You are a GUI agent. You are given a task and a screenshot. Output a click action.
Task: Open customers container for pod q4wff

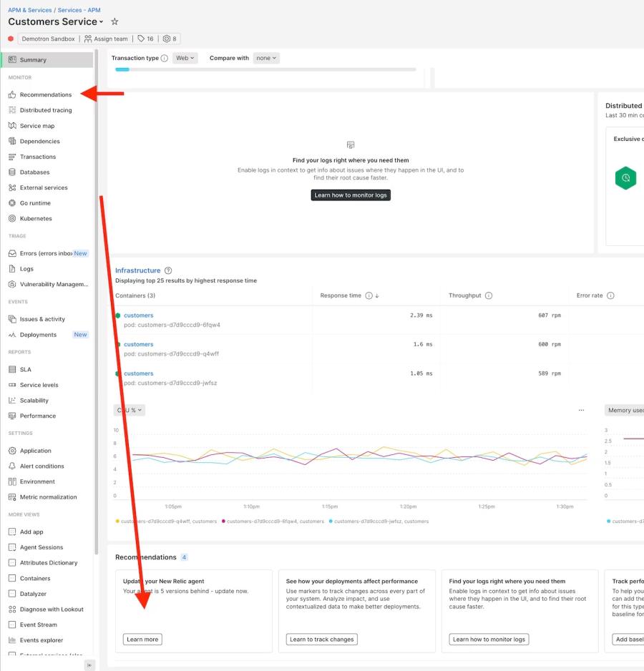coord(139,345)
